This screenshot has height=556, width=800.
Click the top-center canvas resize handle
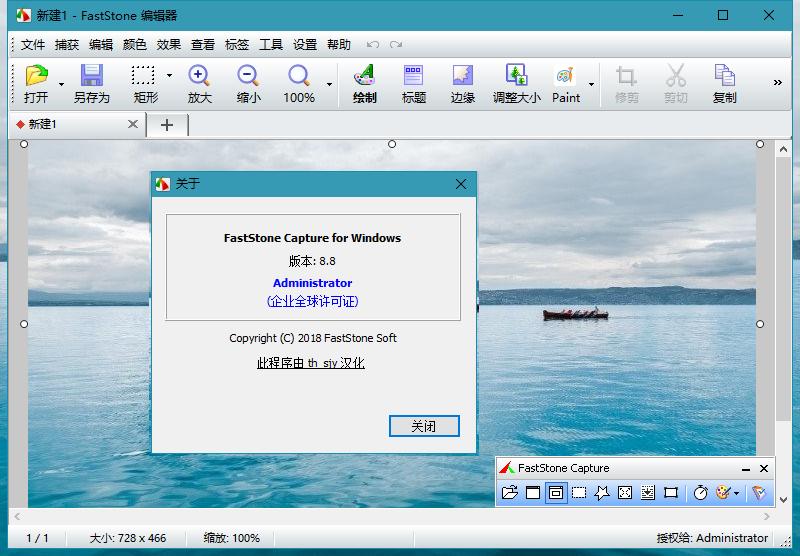coord(392,144)
